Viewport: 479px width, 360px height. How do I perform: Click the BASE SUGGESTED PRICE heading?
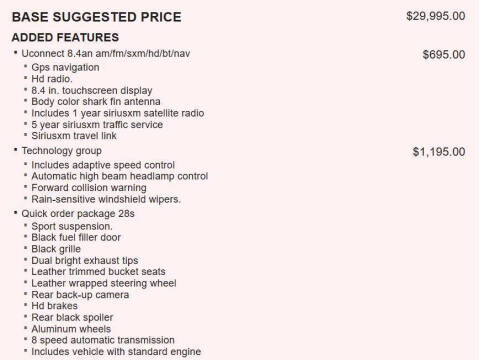(97, 17)
